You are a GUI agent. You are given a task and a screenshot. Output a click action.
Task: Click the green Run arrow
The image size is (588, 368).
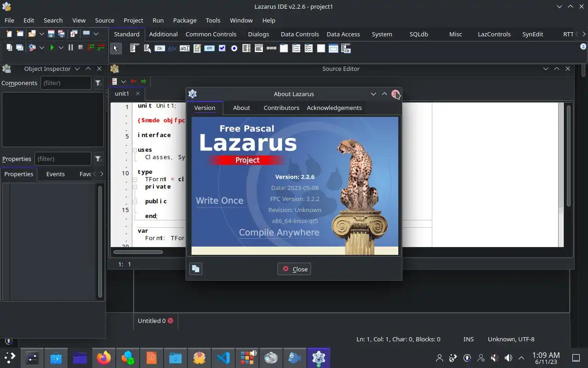52,47
